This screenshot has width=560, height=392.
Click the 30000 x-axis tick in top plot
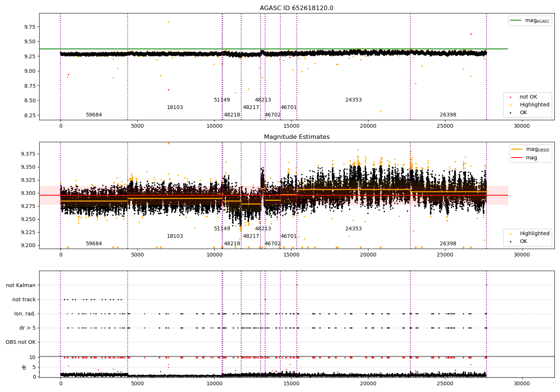pos(522,126)
